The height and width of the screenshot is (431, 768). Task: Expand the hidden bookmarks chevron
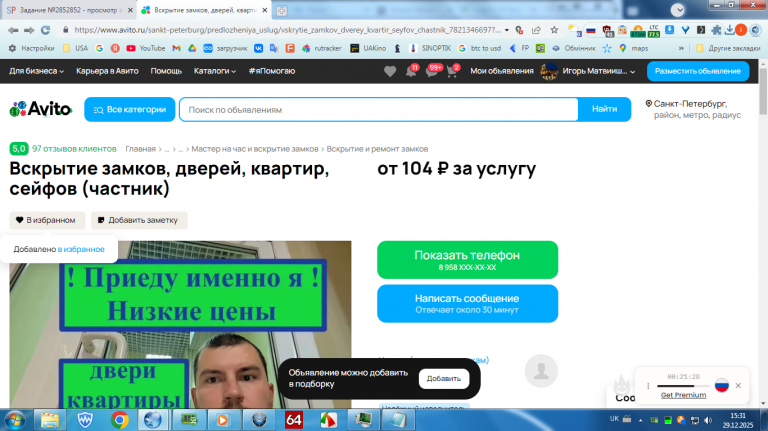[x=681, y=48]
